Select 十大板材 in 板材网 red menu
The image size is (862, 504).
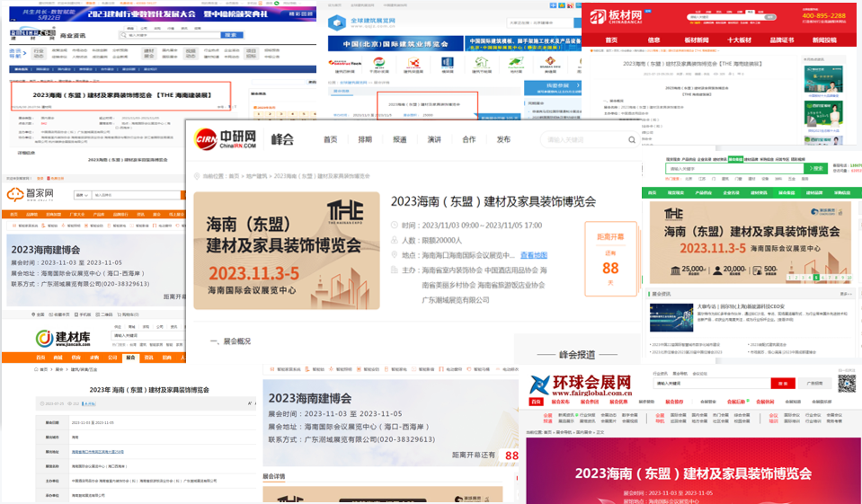[739, 40]
